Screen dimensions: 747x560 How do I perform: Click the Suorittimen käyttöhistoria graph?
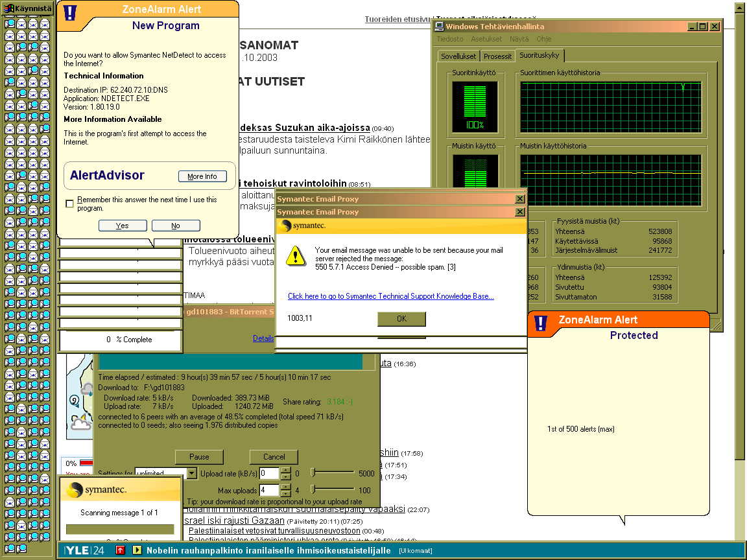click(611, 107)
